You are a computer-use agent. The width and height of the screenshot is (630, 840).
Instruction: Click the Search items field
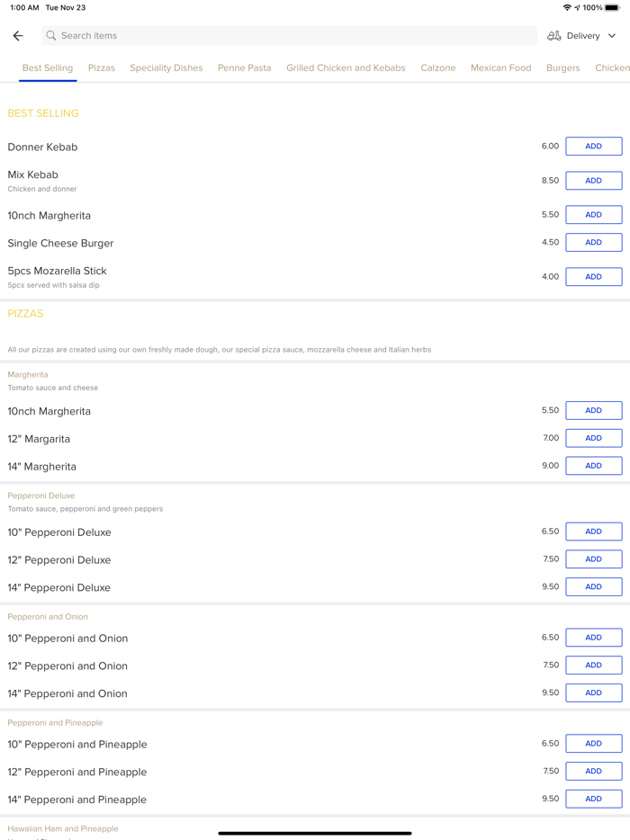click(288, 36)
